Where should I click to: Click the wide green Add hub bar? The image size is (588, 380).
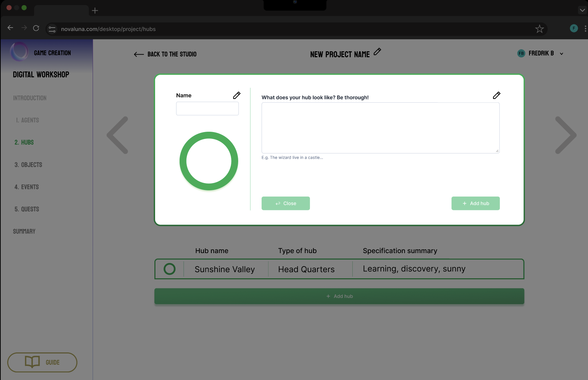click(339, 296)
